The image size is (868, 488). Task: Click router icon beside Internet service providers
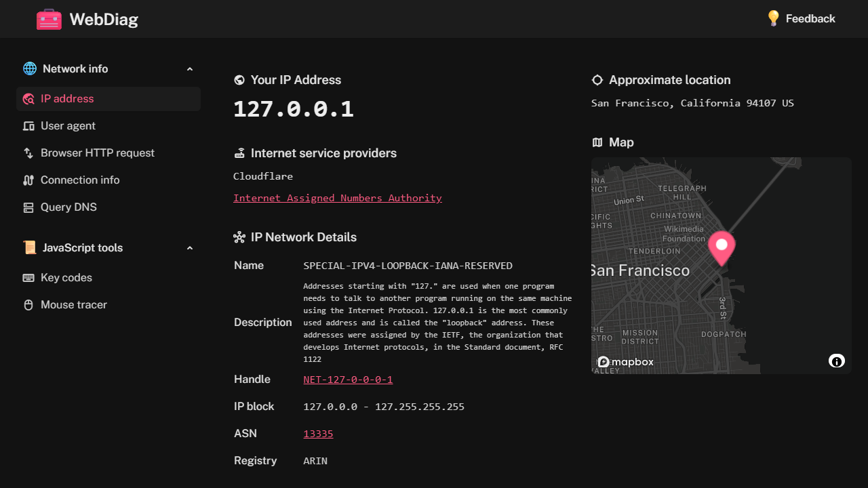point(239,153)
